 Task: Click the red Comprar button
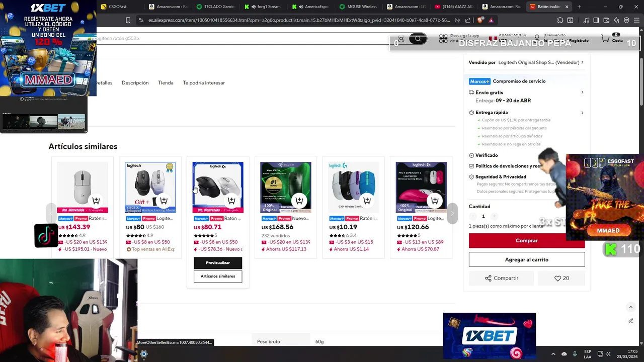tap(527, 241)
